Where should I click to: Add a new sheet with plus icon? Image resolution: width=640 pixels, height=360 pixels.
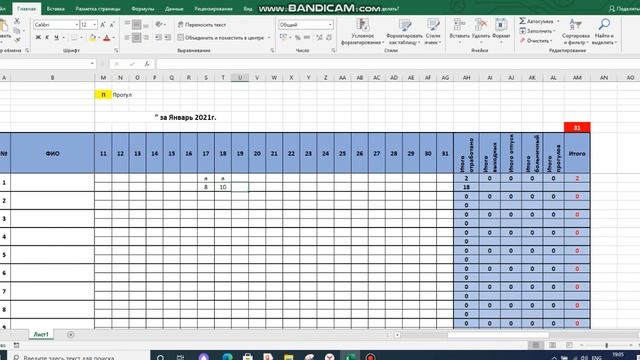pos(70,335)
